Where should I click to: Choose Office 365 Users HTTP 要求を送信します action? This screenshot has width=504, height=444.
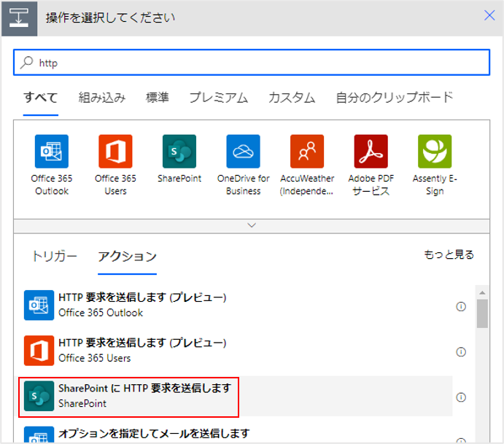point(141,350)
